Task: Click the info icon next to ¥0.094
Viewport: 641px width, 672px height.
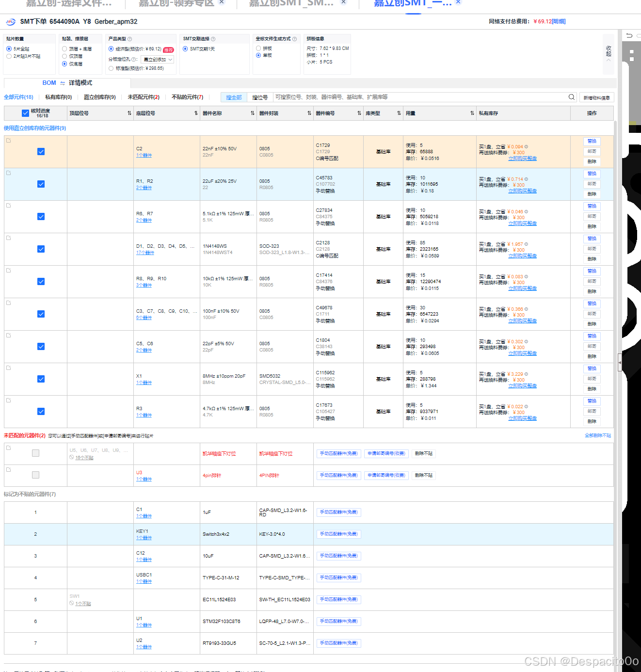Action: [526, 146]
